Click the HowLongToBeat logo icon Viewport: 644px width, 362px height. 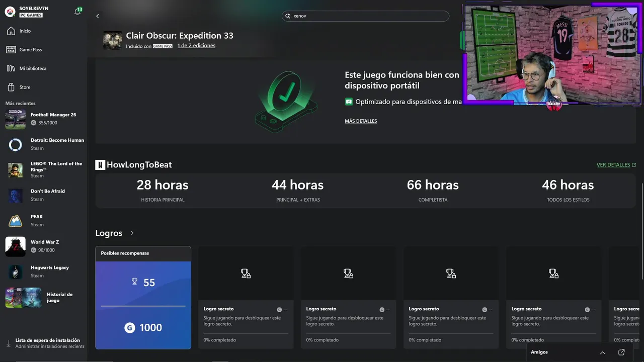click(100, 165)
